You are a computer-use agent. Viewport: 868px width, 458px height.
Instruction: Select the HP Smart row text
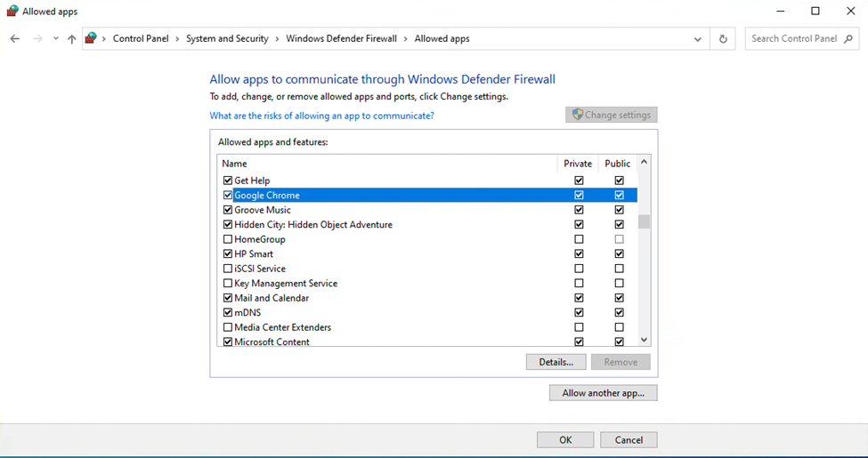pyautogui.click(x=254, y=253)
